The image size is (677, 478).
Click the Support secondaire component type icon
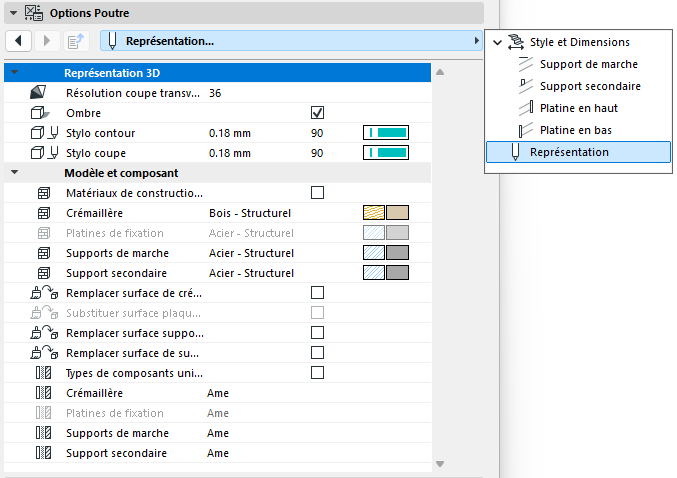pyautogui.click(x=43, y=453)
